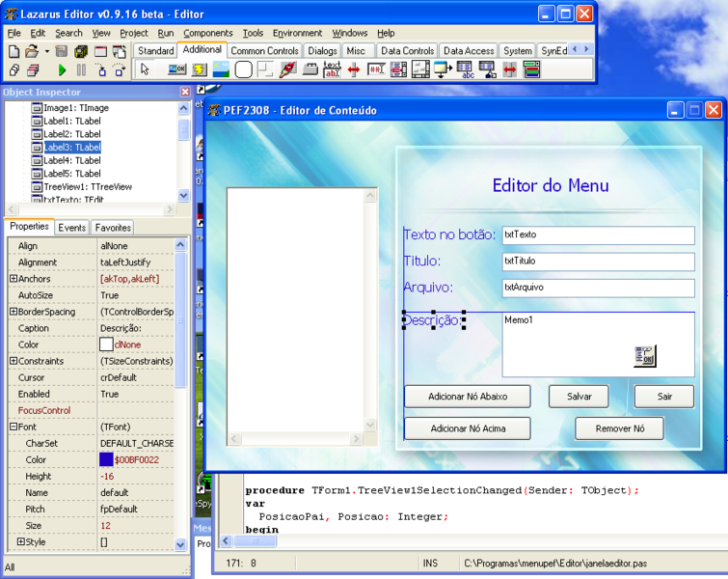Click the blue Font Color swatch

[x=106, y=459]
